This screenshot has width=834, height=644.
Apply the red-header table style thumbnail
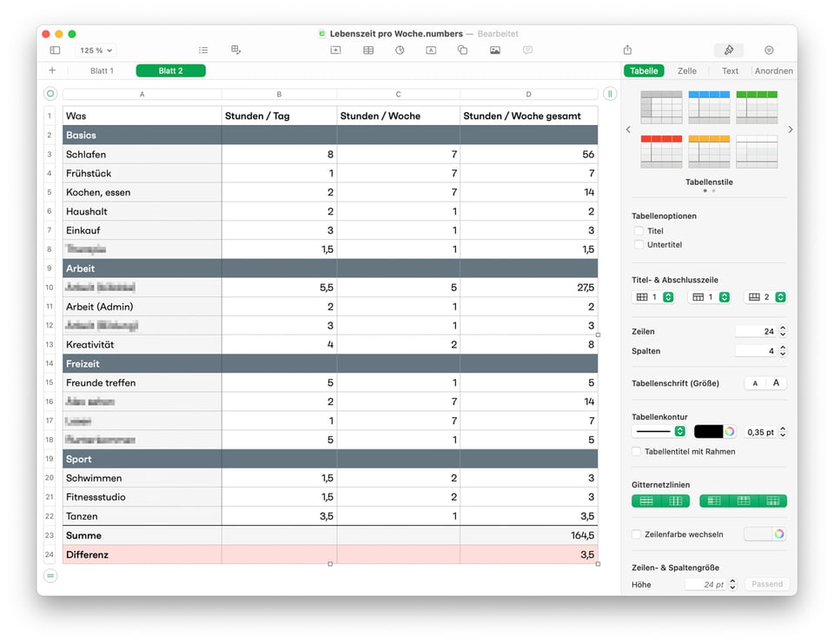661,152
